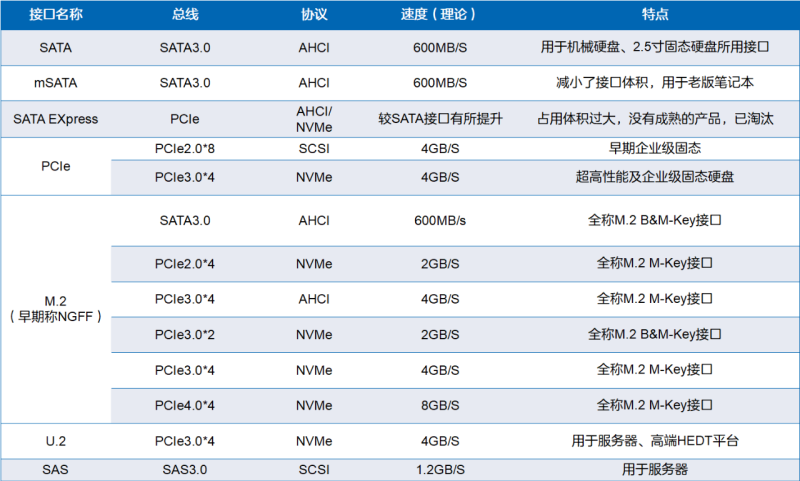Select the M.2 (早期称NGFF) cell
Image resolution: width=800 pixels, height=481 pixels.
pyautogui.click(x=55, y=307)
